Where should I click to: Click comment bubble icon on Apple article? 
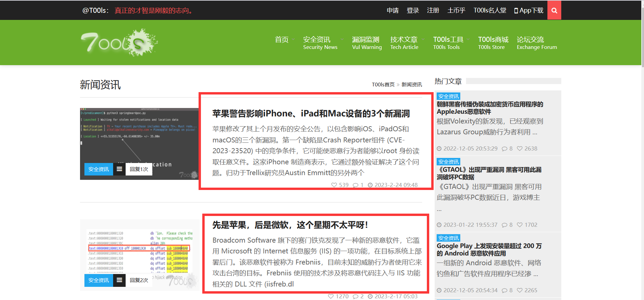point(356,185)
